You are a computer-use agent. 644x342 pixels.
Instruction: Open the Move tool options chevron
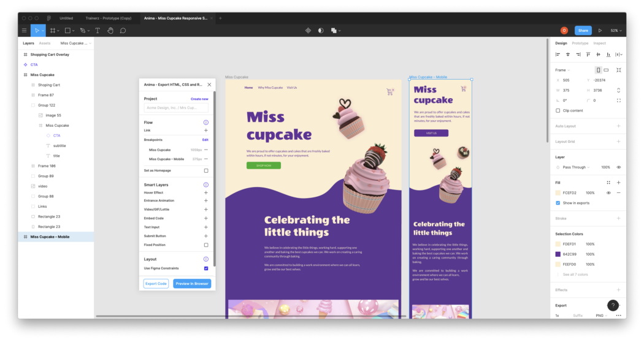(x=43, y=31)
